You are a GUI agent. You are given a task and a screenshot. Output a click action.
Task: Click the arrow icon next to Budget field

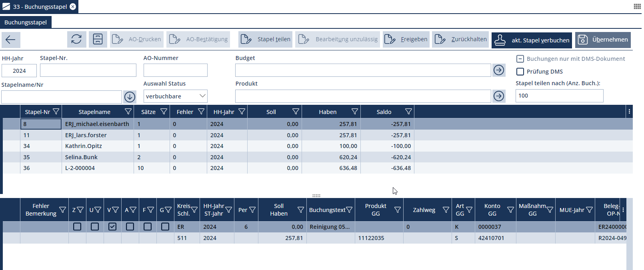point(498,70)
